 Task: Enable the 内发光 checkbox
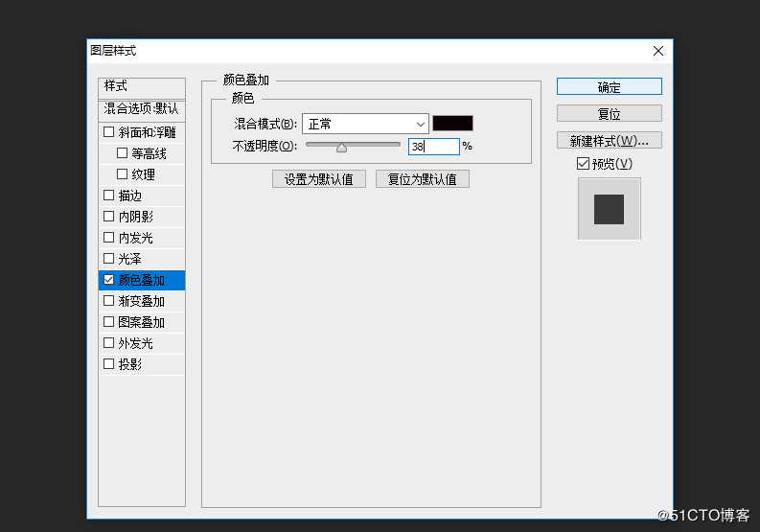(x=109, y=237)
